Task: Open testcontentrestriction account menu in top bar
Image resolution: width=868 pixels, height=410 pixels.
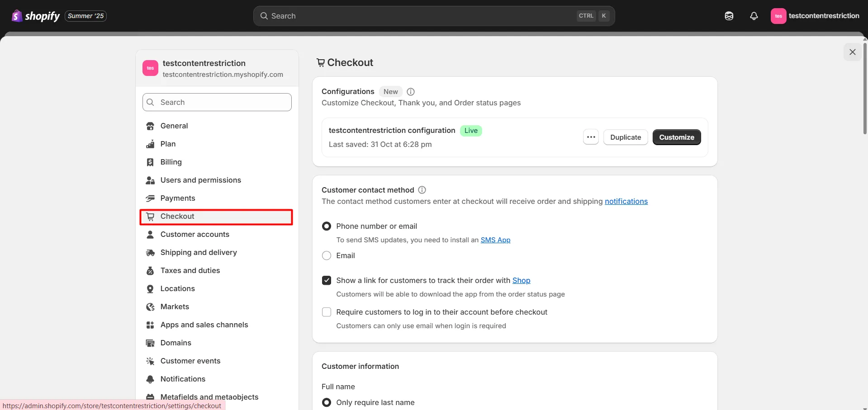Action: pyautogui.click(x=815, y=16)
